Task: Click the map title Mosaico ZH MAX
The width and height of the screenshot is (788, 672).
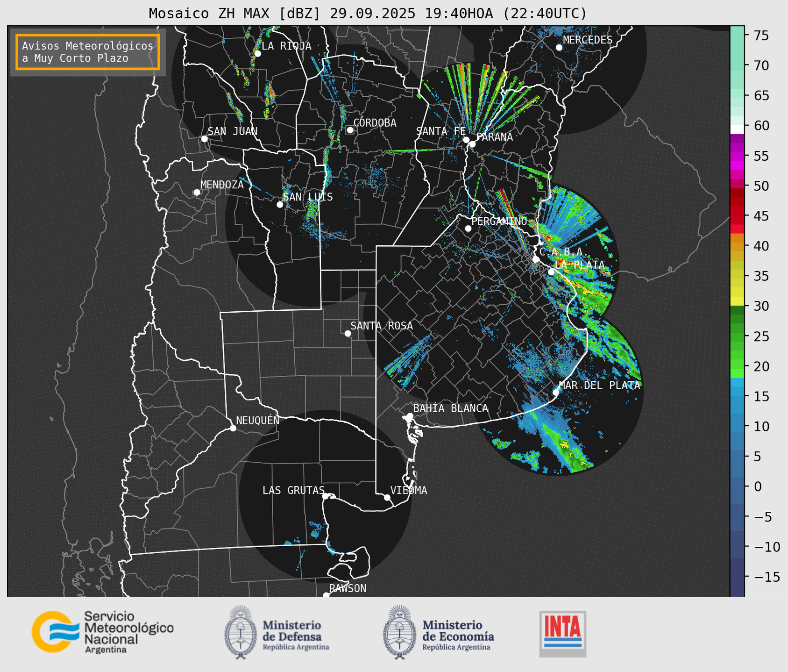Action: pos(368,14)
